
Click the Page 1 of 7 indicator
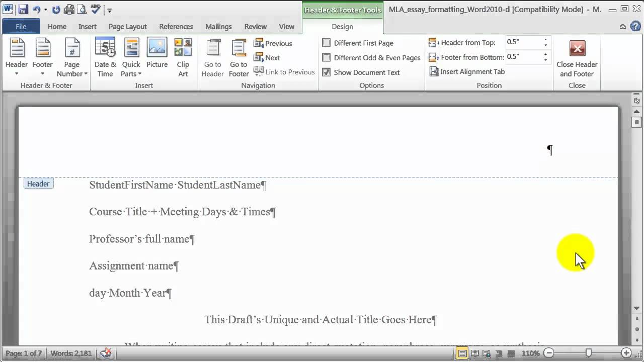[24, 353]
